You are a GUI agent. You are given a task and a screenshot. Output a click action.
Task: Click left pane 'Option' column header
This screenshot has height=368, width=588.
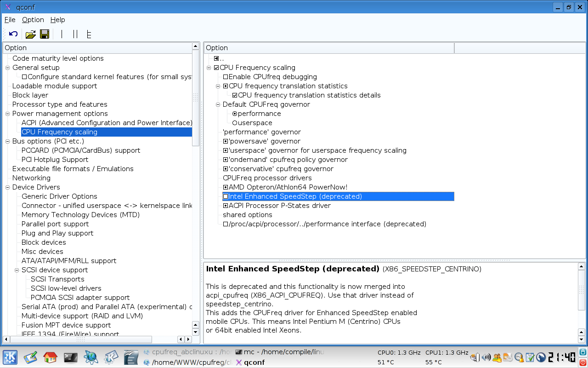coord(97,48)
